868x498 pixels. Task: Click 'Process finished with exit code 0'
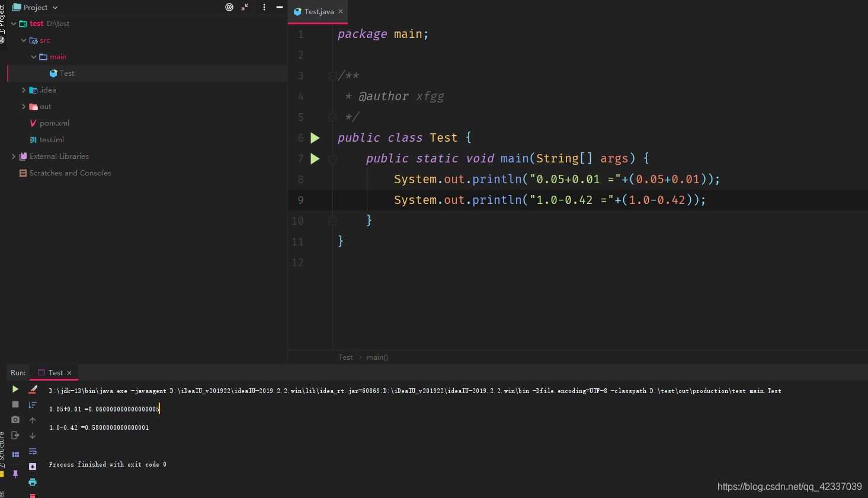[x=107, y=464]
